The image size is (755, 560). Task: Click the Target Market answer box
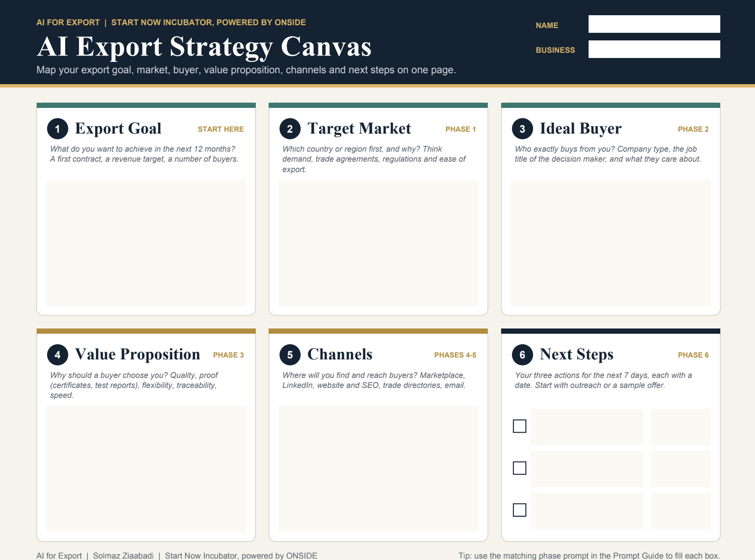tap(378, 243)
